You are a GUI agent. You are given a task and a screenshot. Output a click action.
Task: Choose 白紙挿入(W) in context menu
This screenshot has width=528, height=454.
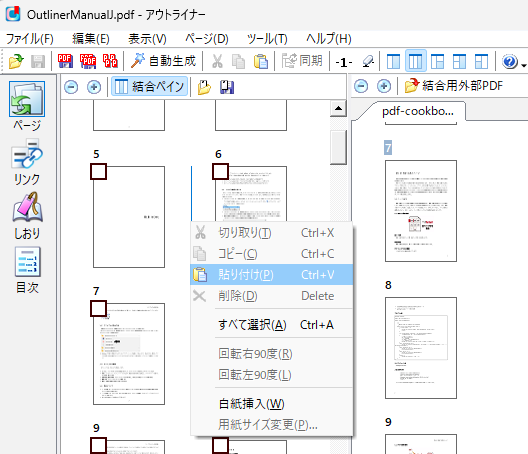(272, 403)
